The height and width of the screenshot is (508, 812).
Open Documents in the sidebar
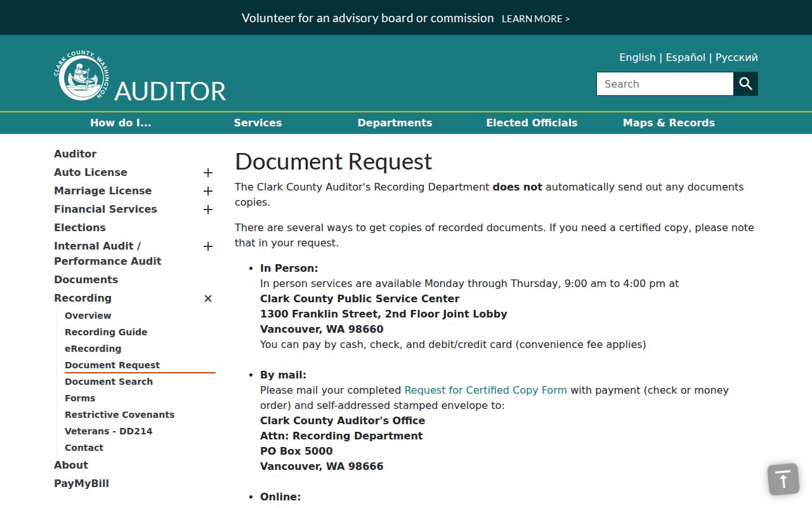[86, 279]
